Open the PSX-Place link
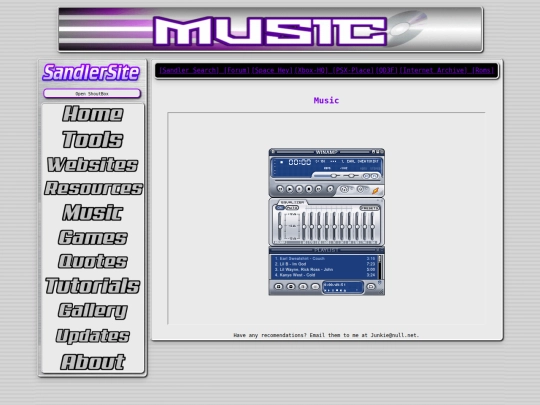Viewport: 540px width, 405px height. (353, 70)
